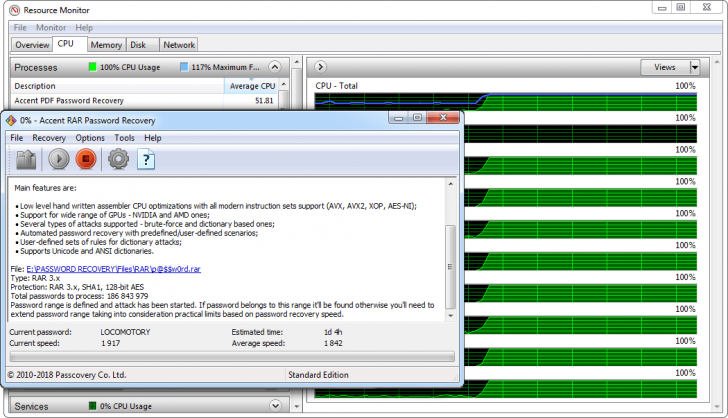Open settings gear in Accent RAR toolbar
Image resolution: width=728 pixels, height=418 pixels.
[x=118, y=159]
